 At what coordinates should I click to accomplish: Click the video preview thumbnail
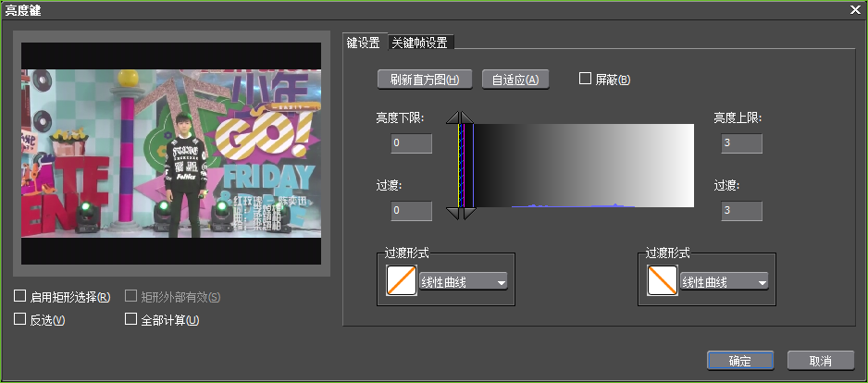tap(171, 154)
